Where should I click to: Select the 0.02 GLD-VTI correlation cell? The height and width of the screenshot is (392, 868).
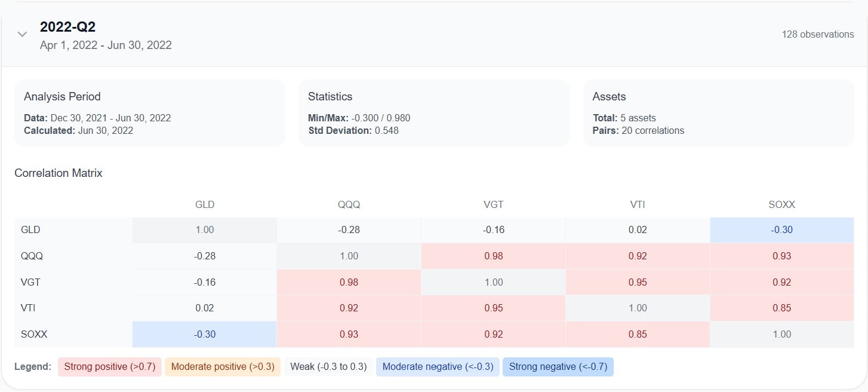[x=638, y=229]
